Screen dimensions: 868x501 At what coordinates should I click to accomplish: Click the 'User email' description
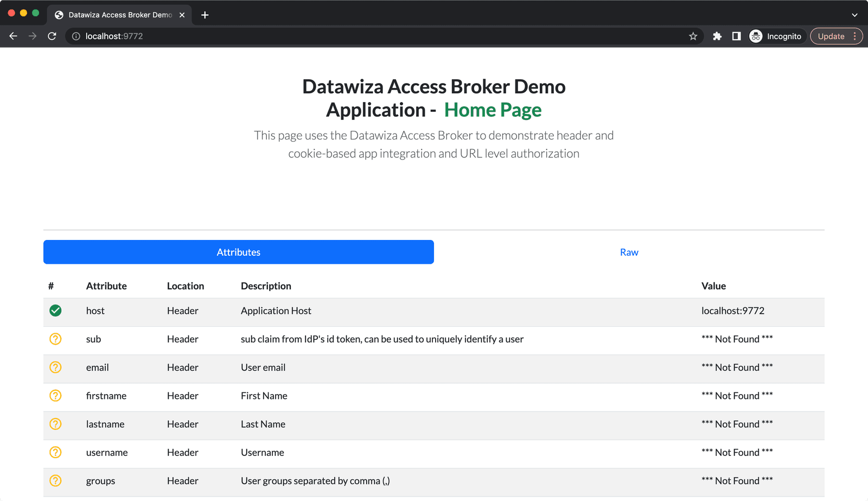click(x=263, y=367)
